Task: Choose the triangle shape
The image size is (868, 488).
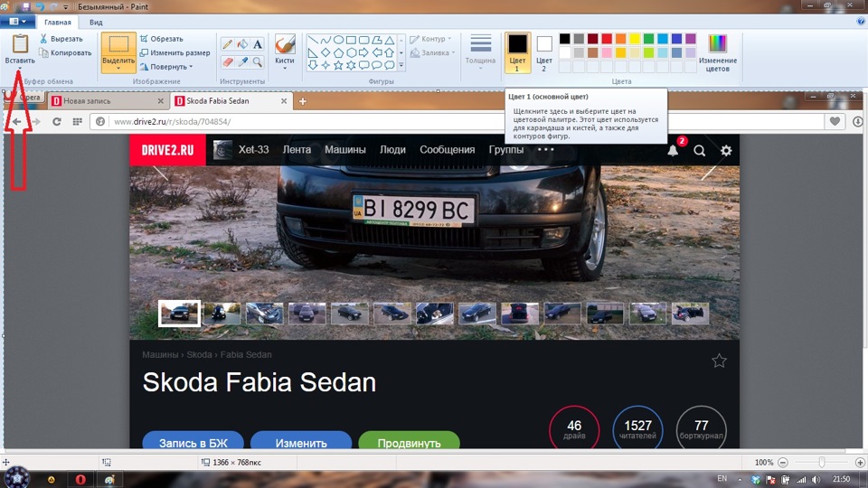Action: click(x=389, y=40)
